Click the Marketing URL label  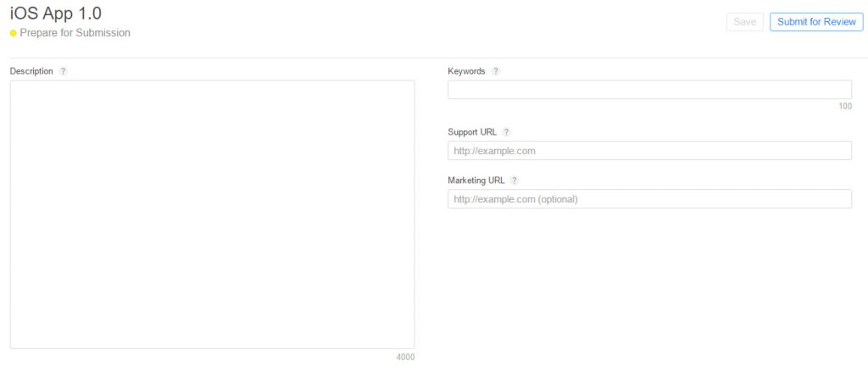pos(476,181)
